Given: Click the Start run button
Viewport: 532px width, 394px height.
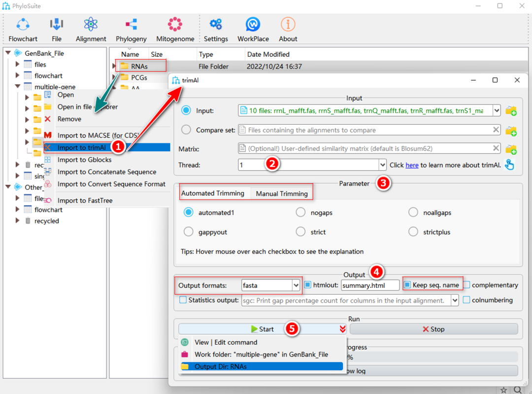Looking at the screenshot, I should click(x=262, y=329).
